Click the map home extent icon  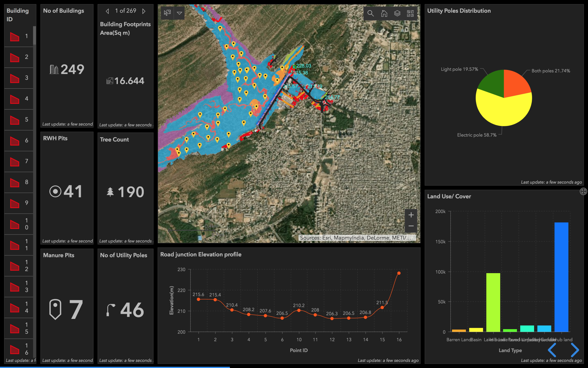click(384, 13)
